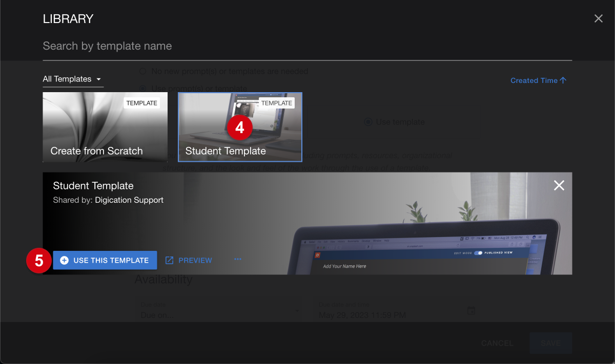615x364 pixels.
Task: Sort templates by Created Time
Action: click(x=538, y=80)
